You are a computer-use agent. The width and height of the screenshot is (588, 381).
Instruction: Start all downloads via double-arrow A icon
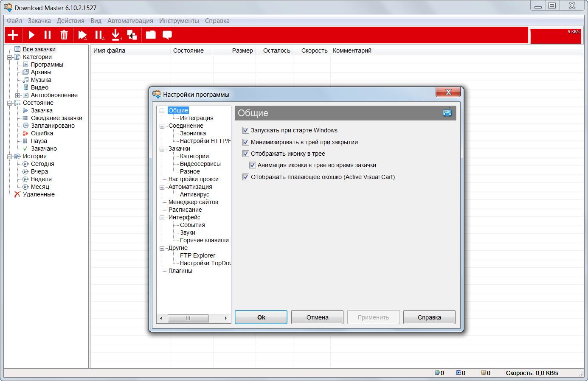83,35
